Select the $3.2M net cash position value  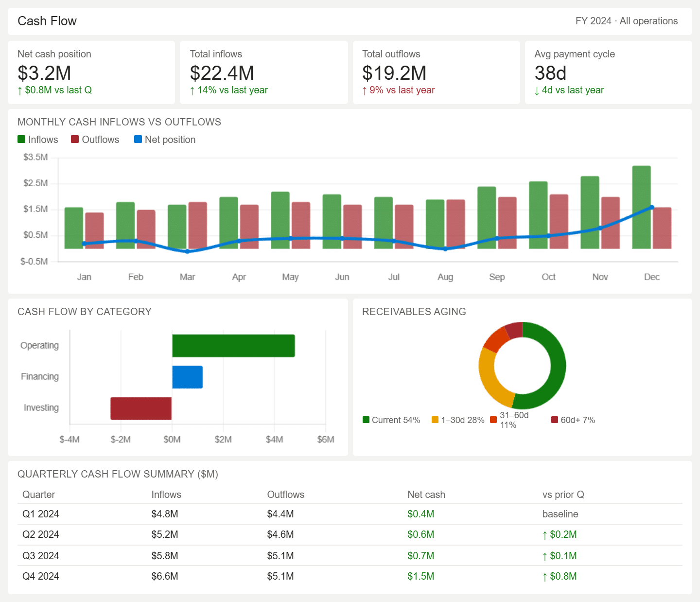(44, 73)
